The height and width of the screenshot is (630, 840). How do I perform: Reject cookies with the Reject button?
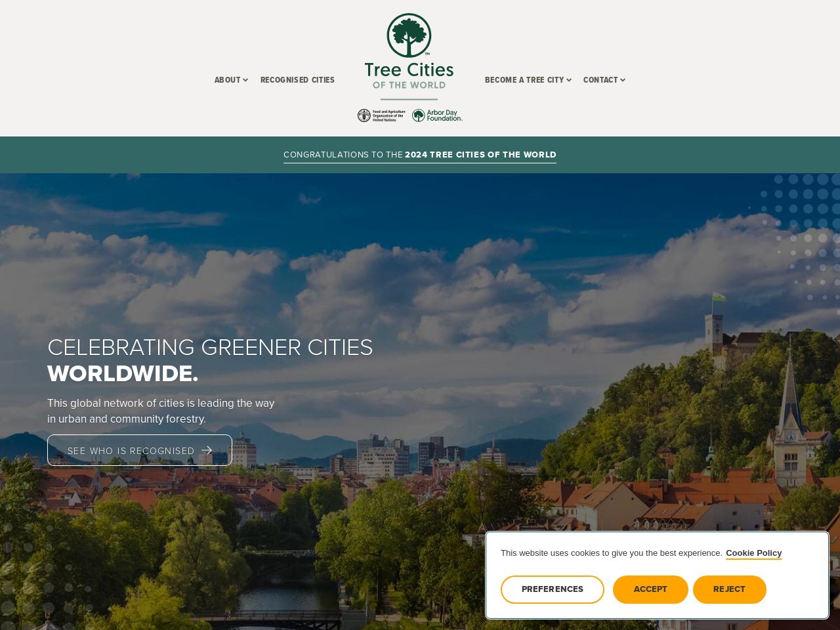[x=729, y=589]
